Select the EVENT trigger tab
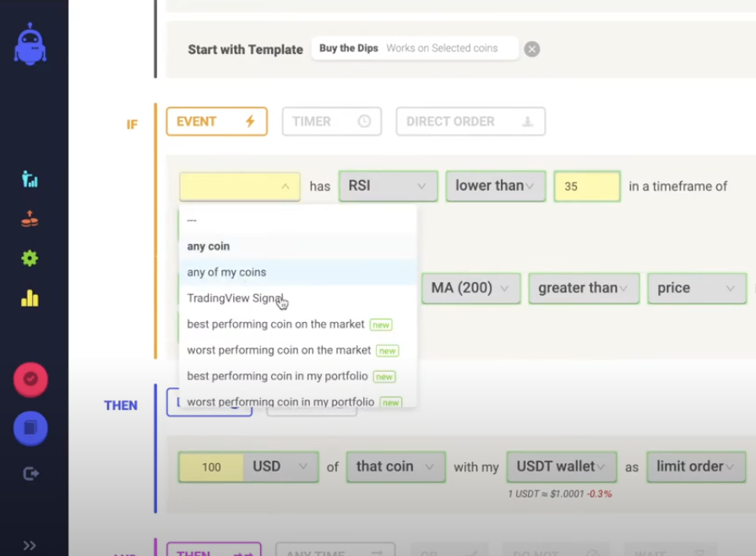 pos(216,122)
